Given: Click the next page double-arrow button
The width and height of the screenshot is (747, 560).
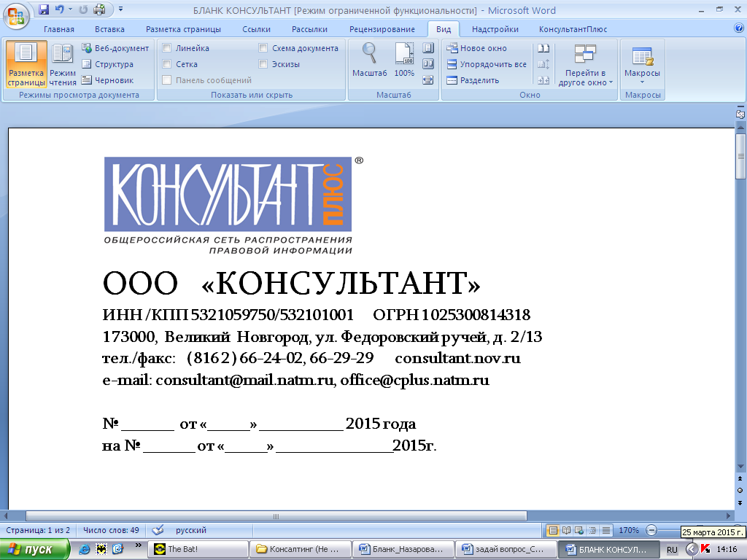Looking at the screenshot, I should [740, 503].
